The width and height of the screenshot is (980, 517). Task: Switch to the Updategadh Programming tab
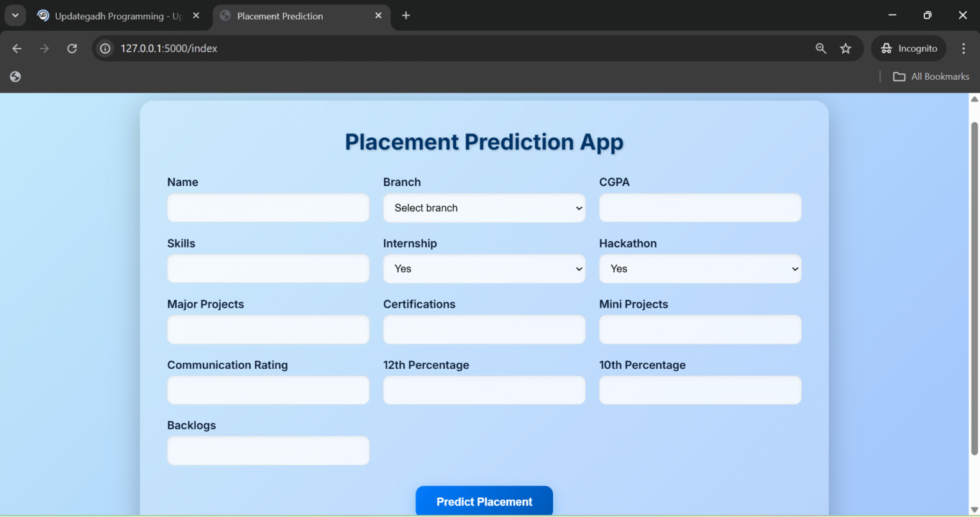115,16
